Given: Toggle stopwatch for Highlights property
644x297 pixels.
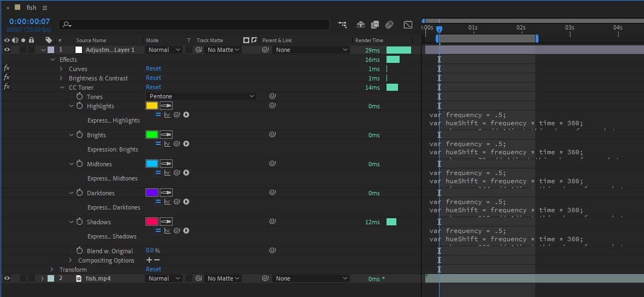Looking at the screenshot, I should tap(80, 106).
